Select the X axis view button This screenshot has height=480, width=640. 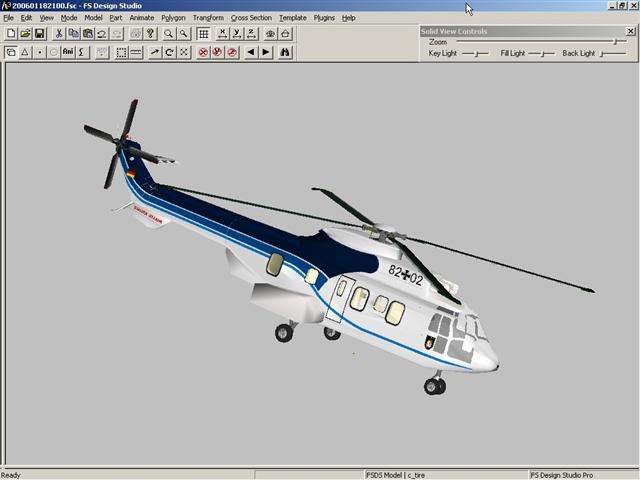click(x=222, y=33)
